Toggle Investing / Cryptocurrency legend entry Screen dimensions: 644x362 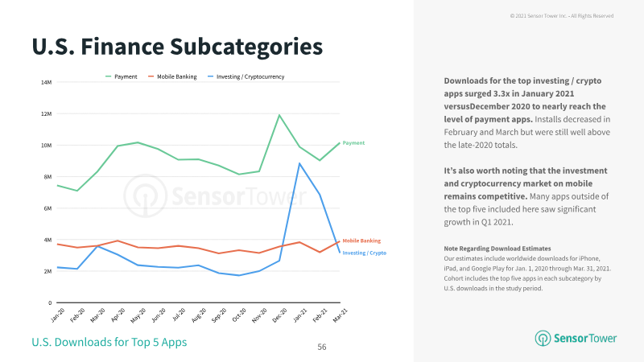click(x=246, y=76)
